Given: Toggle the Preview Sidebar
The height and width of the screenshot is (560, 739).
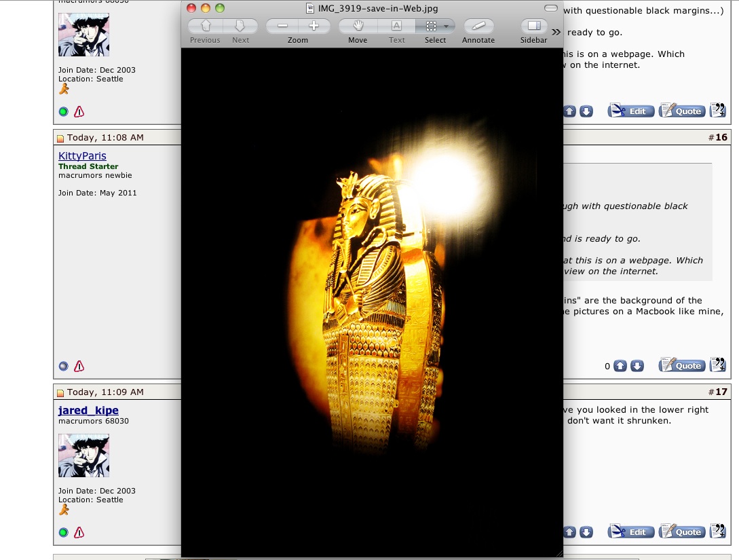Looking at the screenshot, I should [534, 26].
